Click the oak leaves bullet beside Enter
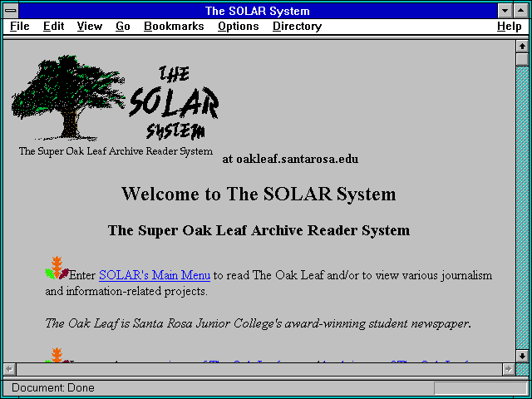The width and height of the screenshot is (532, 399). click(57, 268)
